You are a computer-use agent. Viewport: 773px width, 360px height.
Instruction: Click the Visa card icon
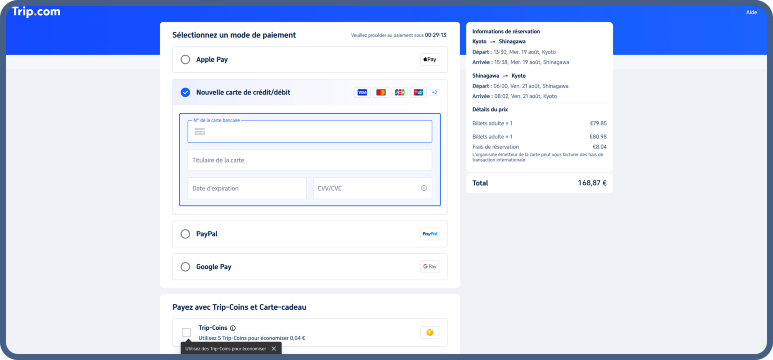pyautogui.click(x=362, y=92)
